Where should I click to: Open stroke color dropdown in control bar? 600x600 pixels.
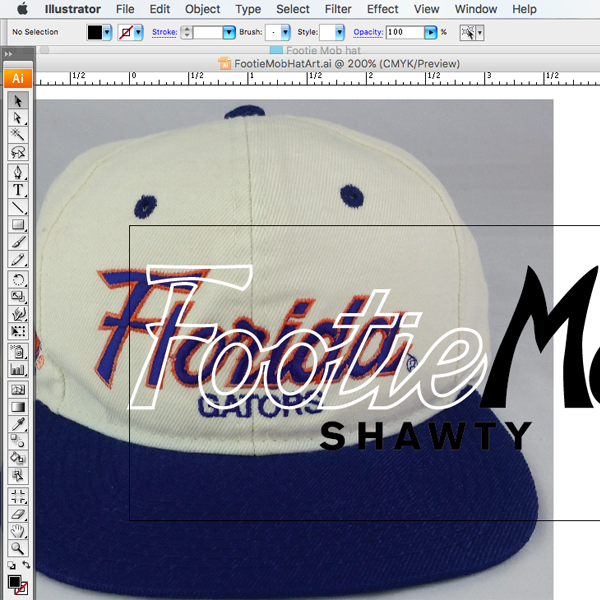(x=138, y=32)
